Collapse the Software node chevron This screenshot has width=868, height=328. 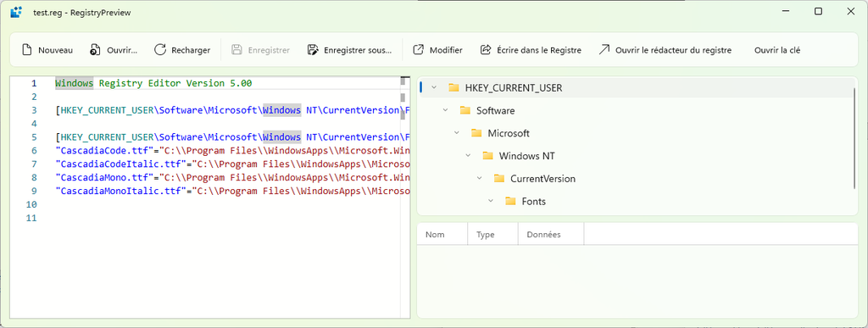(445, 110)
